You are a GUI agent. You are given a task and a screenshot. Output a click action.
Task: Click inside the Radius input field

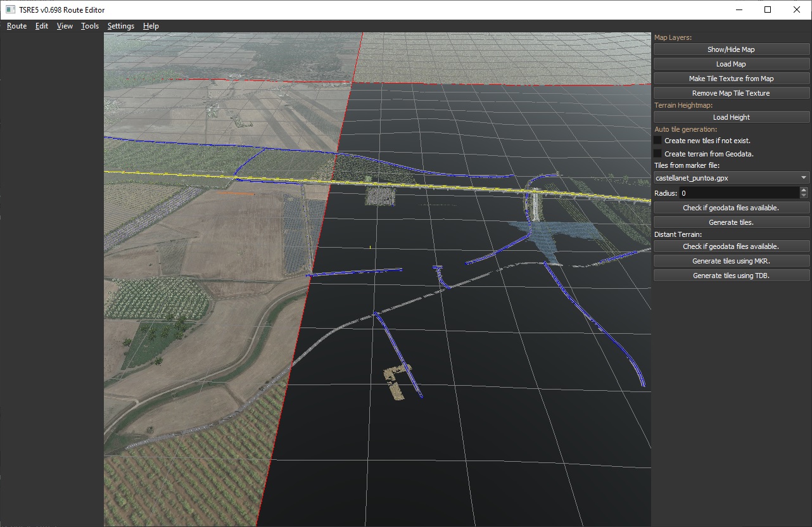738,193
